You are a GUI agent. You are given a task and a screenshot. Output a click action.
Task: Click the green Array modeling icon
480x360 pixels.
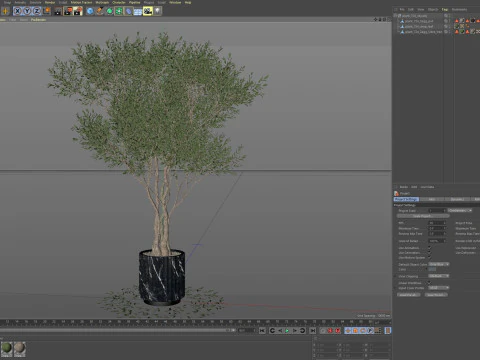tap(119, 11)
